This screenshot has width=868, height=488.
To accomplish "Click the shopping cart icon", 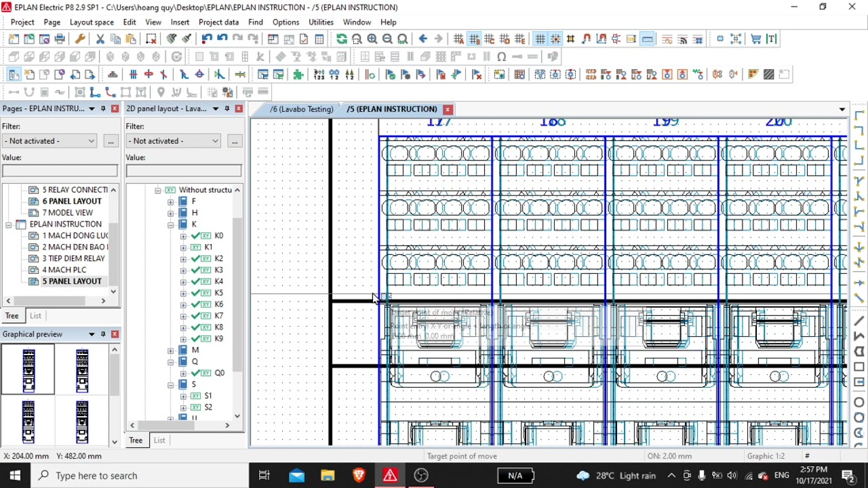I will pyautogui.click(x=755, y=39).
